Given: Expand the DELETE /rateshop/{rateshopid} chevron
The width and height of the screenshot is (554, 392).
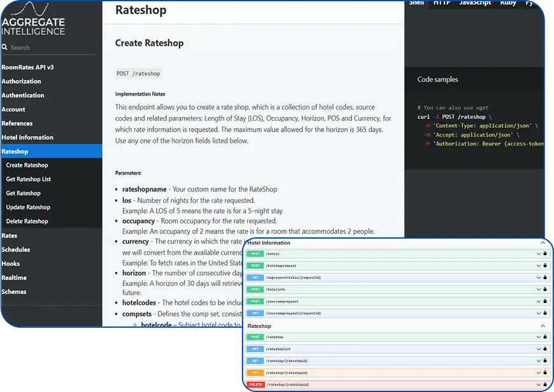Looking at the screenshot, I should tap(539, 385).
